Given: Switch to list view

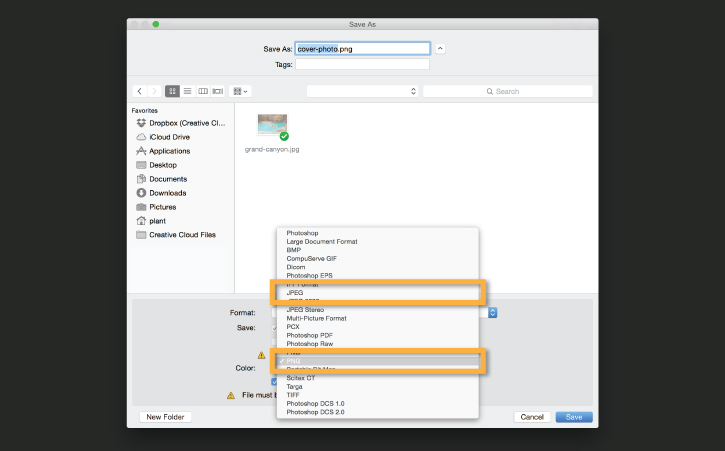Looking at the screenshot, I should (x=187, y=91).
